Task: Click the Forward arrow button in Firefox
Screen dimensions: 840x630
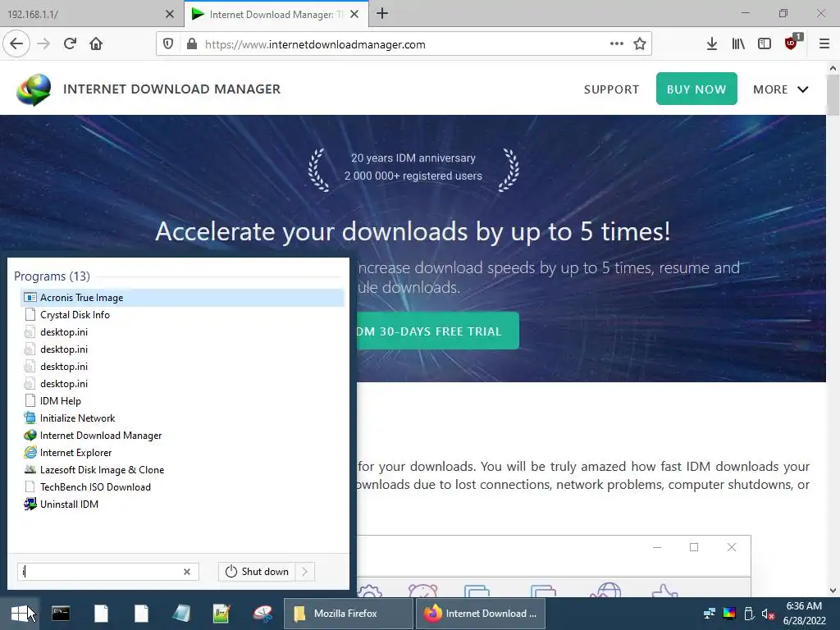Action: pos(44,44)
